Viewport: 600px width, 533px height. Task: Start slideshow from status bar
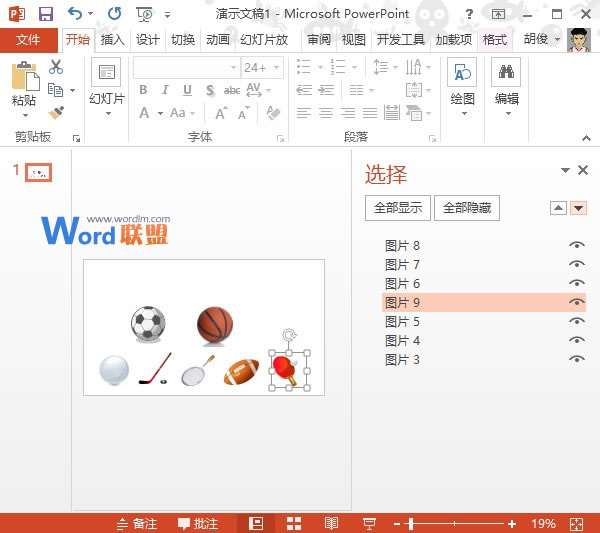pos(369,523)
